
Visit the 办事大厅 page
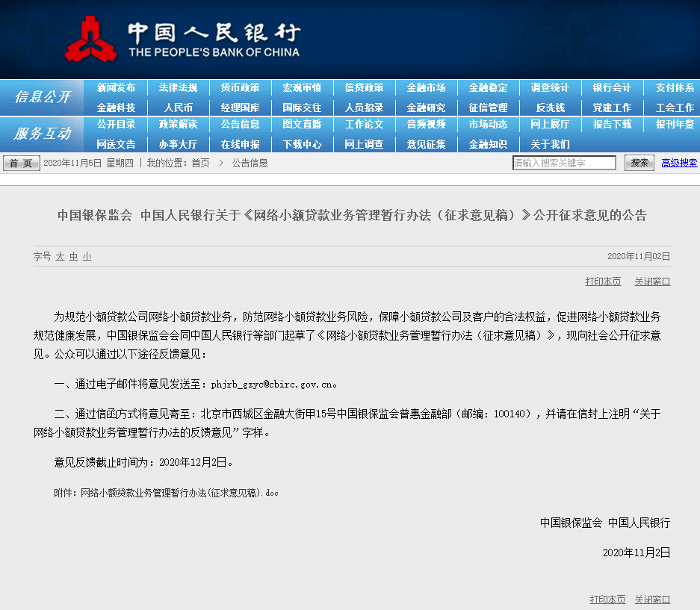pos(178,144)
